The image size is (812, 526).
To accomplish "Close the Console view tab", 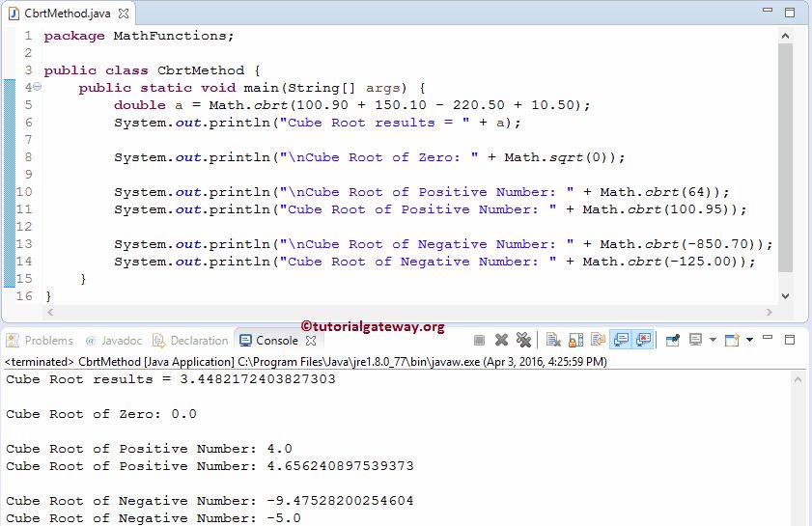I will [311, 340].
